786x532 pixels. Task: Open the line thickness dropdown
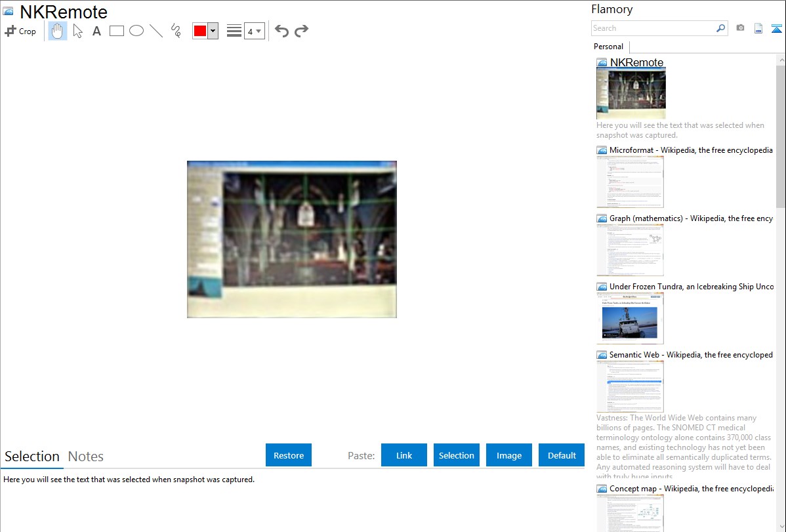tap(254, 31)
